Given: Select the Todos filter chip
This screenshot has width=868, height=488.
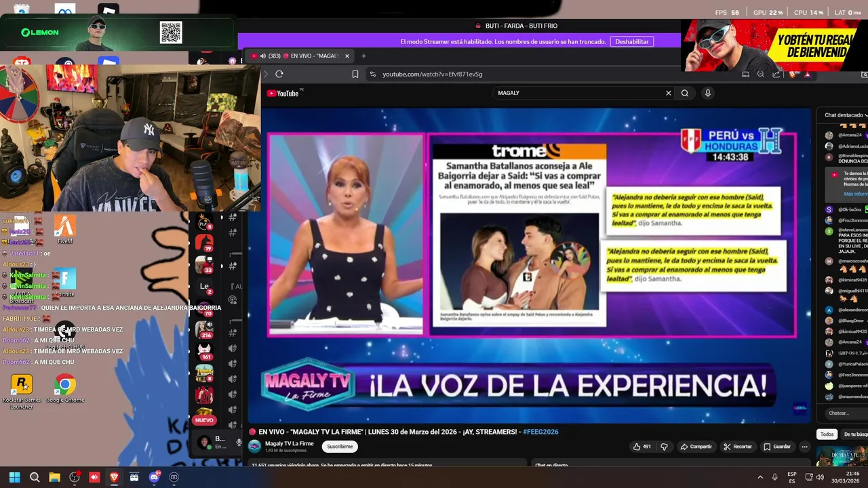Looking at the screenshot, I should pos(827,434).
